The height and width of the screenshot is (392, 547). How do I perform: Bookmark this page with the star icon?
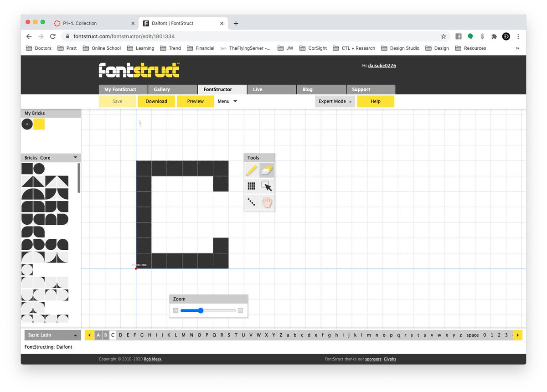point(444,36)
